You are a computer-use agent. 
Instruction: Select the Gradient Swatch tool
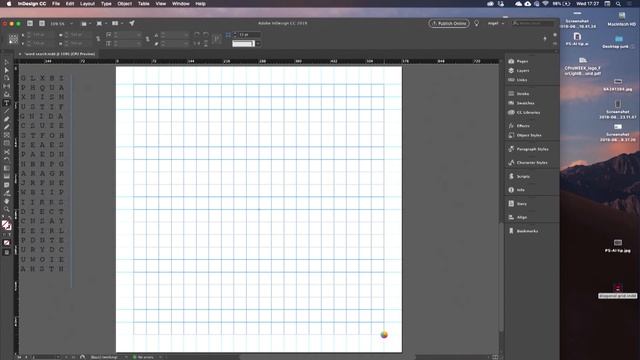(6, 168)
